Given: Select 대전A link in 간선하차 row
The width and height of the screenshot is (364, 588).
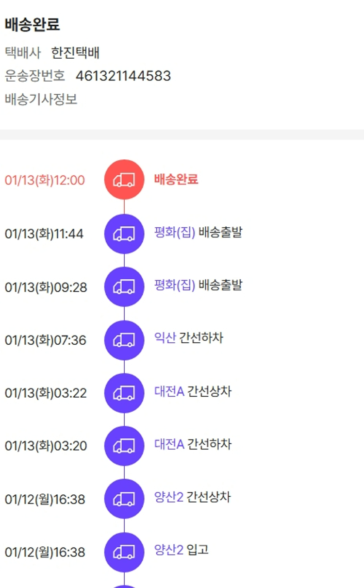Looking at the screenshot, I should [169, 444].
